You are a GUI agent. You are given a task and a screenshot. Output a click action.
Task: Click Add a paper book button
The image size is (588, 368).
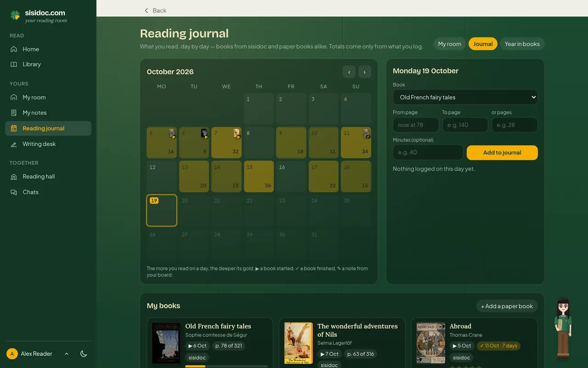[507, 306]
